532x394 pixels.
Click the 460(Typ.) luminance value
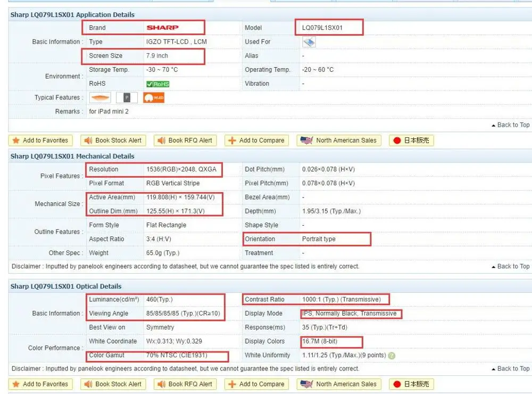160,299
